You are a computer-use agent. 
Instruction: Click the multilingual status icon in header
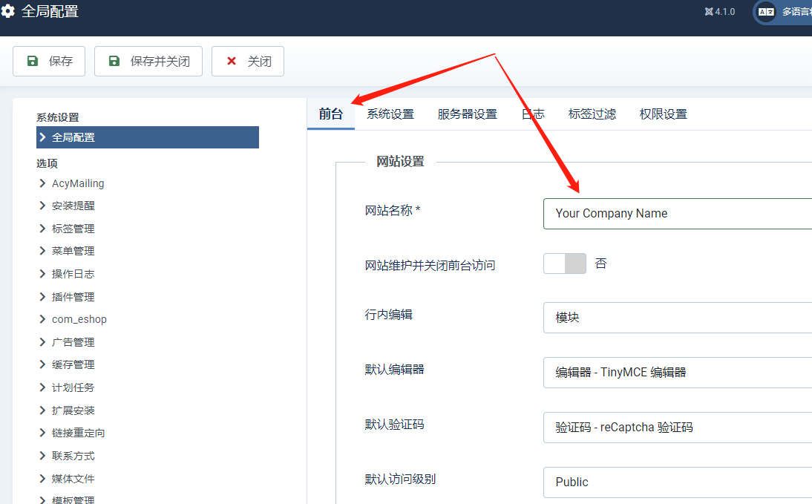pos(766,12)
